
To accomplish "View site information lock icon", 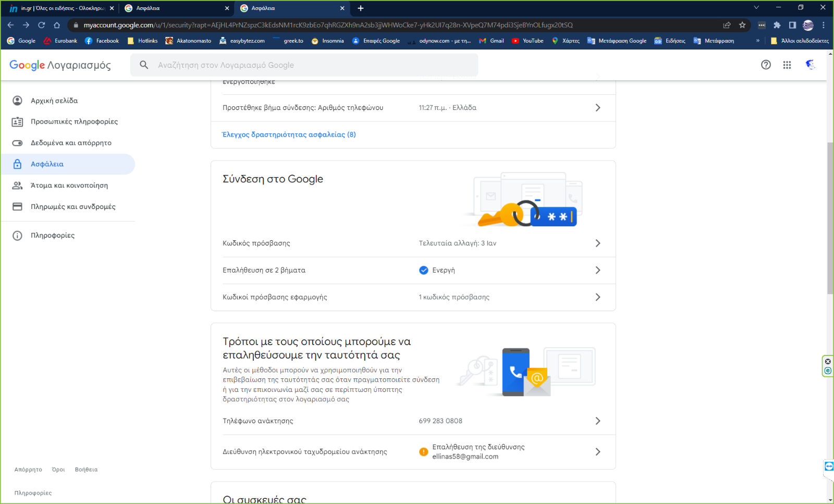I will coord(76,25).
